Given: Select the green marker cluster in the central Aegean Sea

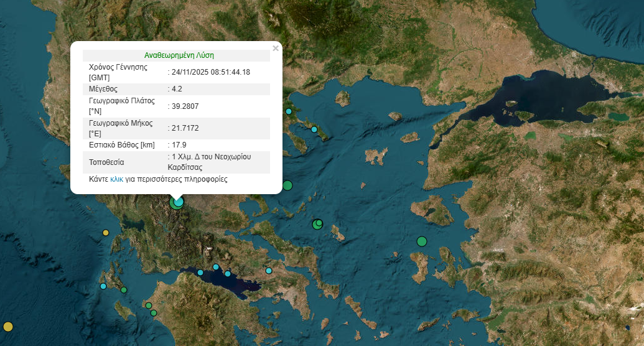Looking at the screenshot, I should 317,223.
